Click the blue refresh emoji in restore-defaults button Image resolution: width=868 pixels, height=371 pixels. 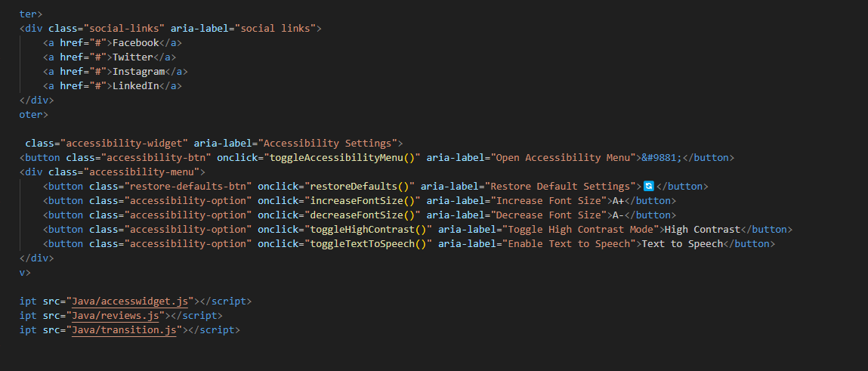647,186
